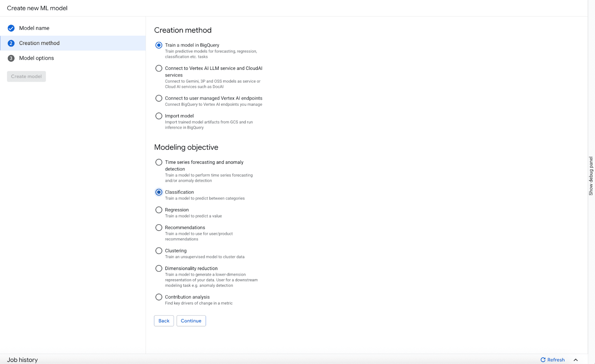Open the Creation method step in the sidebar
595x364 pixels.
pyautogui.click(x=39, y=43)
